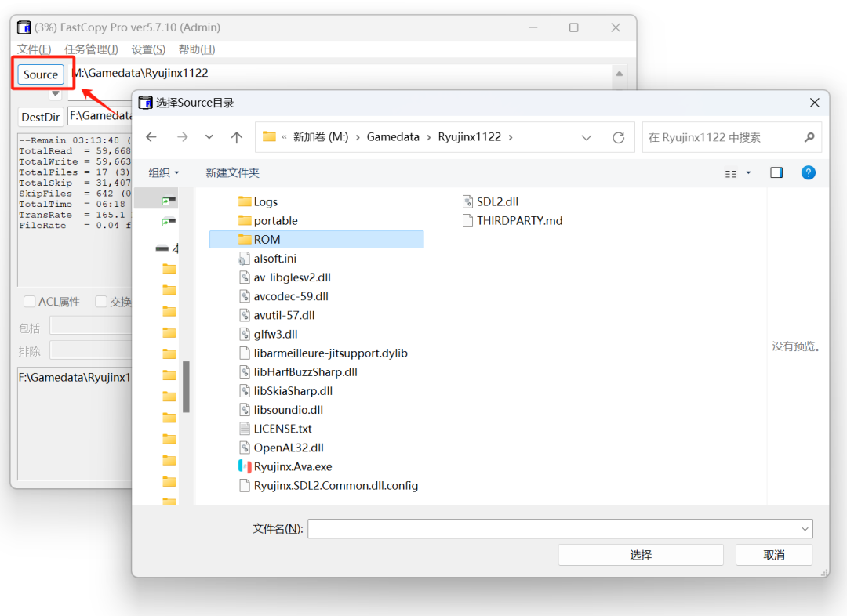Click the source path scroll-up arrow
The width and height of the screenshot is (847, 616).
click(620, 74)
